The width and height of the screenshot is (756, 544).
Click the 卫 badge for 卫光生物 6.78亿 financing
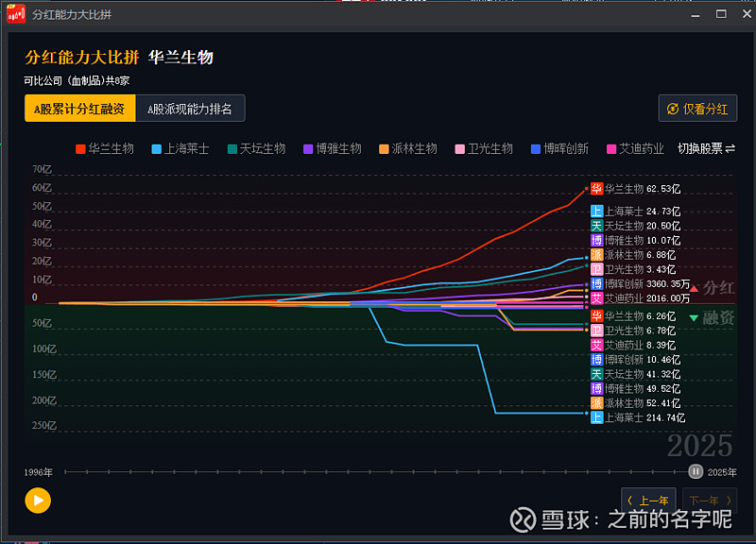point(597,330)
